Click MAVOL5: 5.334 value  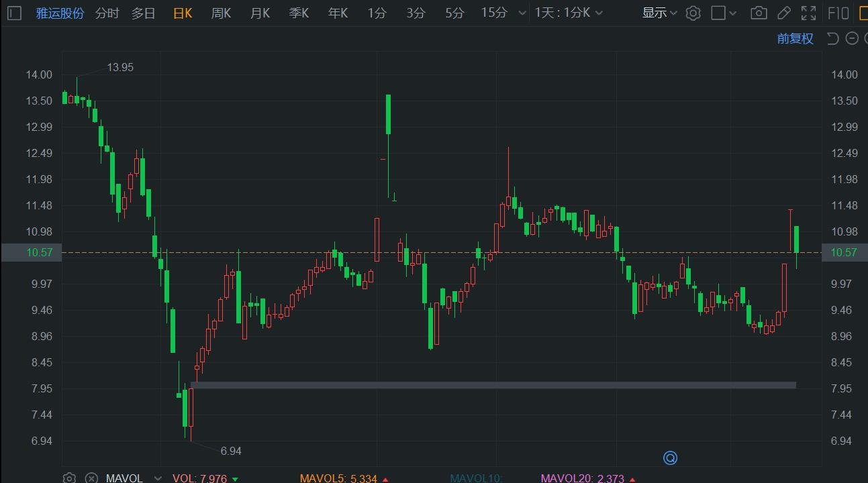(x=338, y=478)
